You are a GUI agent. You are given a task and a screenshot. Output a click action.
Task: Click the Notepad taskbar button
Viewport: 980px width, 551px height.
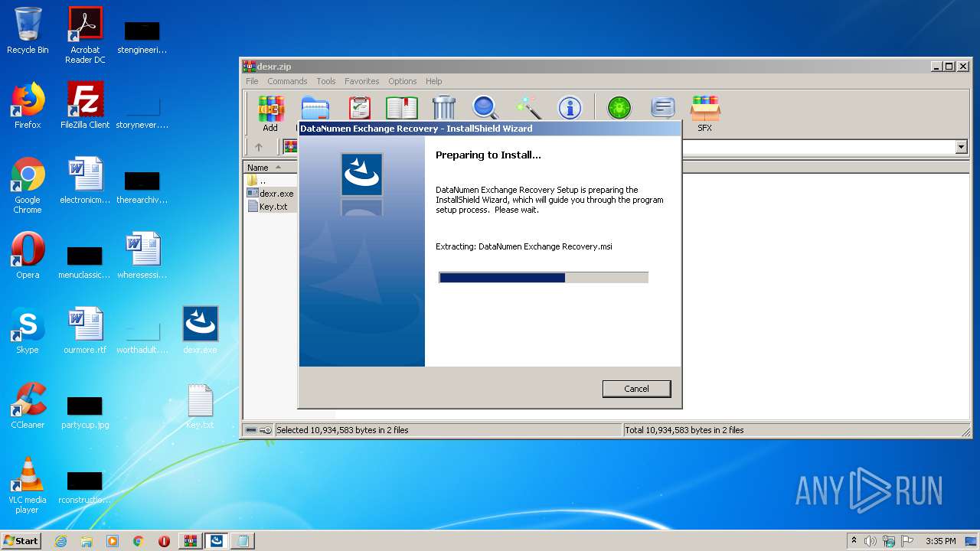[x=243, y=541]
